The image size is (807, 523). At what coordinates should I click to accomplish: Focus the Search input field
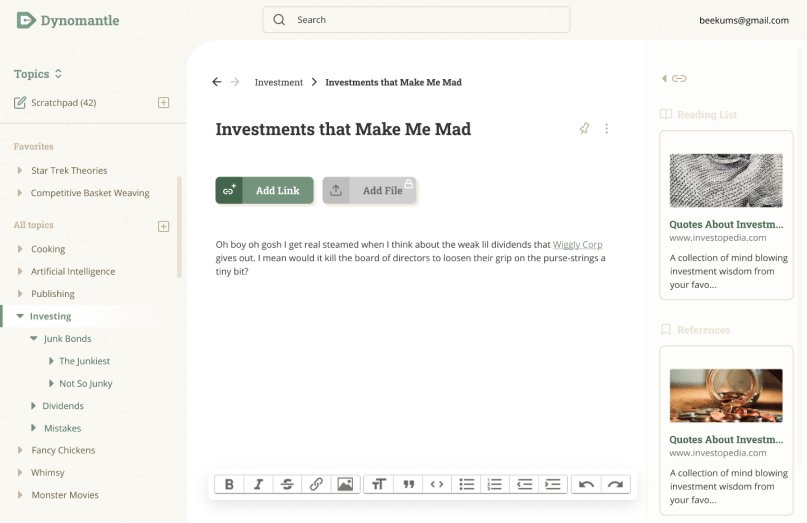[x=416, y=20]
